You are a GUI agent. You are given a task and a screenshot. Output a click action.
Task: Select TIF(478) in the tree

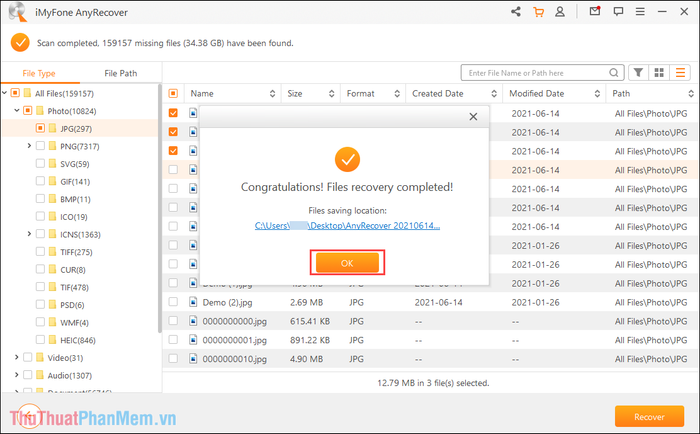coord(75,287)
